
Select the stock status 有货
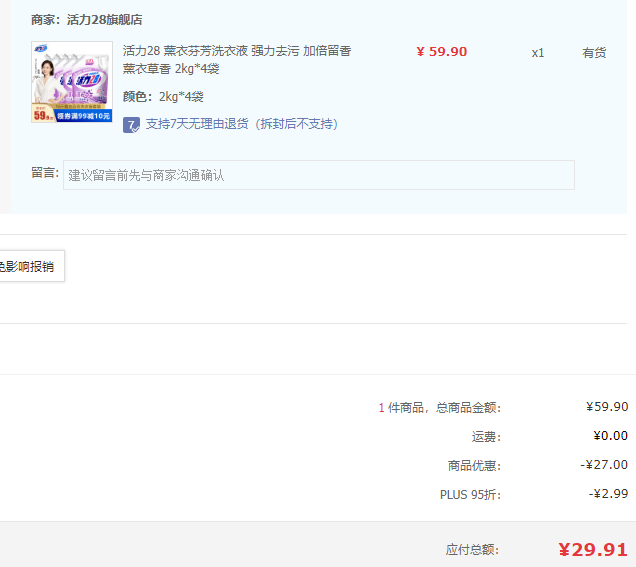coord(594,53)
